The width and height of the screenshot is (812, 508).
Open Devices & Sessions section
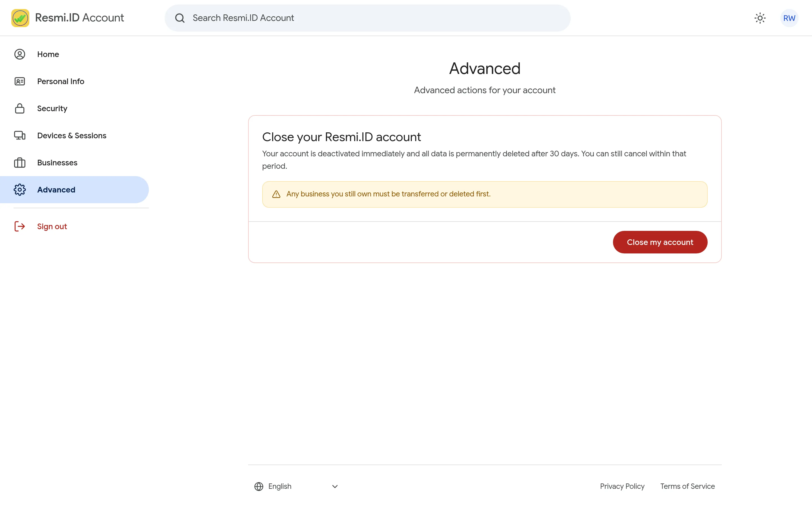[74, 135]
